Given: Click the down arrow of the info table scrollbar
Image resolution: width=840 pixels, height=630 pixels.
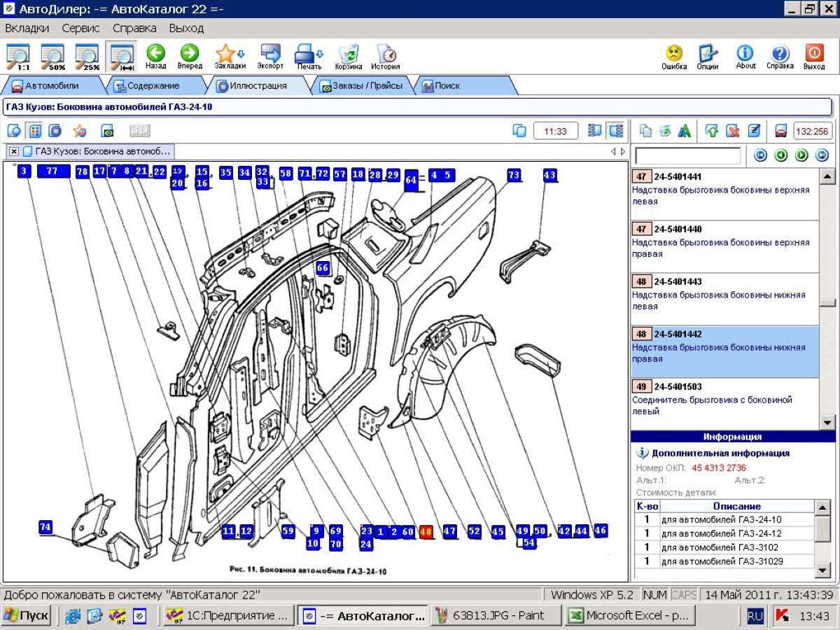Looking at the screenshot, I should pyautogui.click(x=823, y=571).
